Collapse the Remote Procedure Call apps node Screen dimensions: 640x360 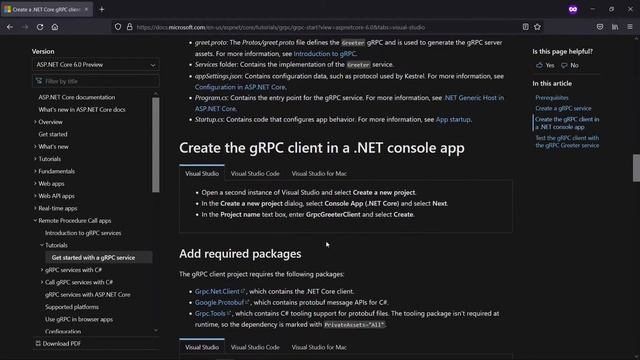click(x=35, y=220)
